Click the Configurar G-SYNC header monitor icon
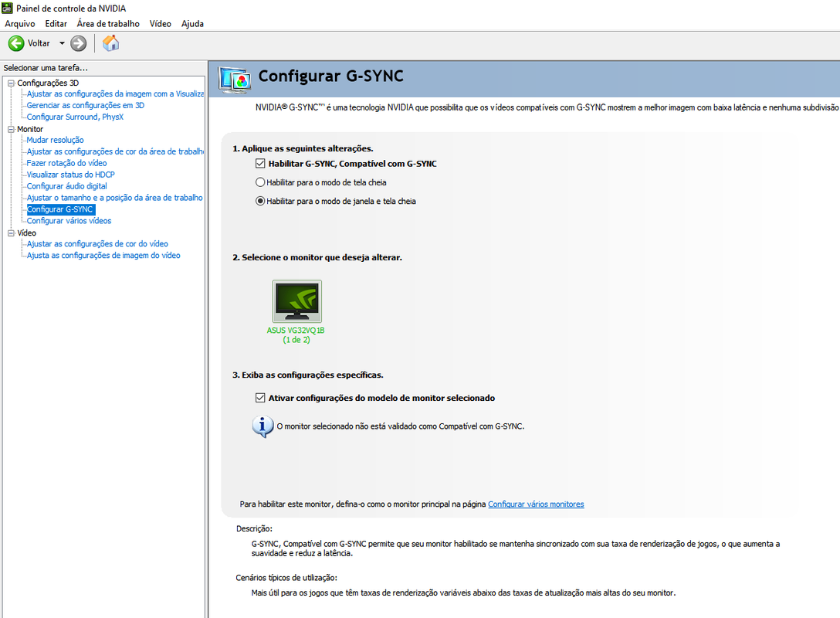840x618 pixels. tap(235, 80)
